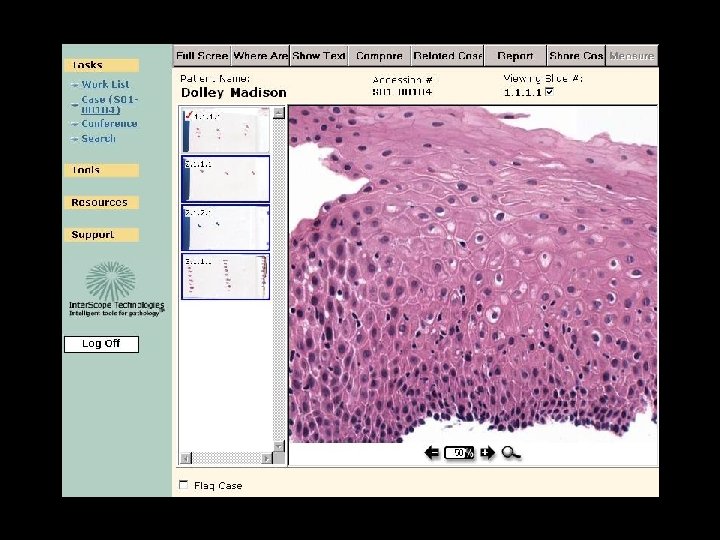The image size is (720, 540).
Task: Open the Tools sidebar section
Action: pyautogui.click(x=101, y=170)
